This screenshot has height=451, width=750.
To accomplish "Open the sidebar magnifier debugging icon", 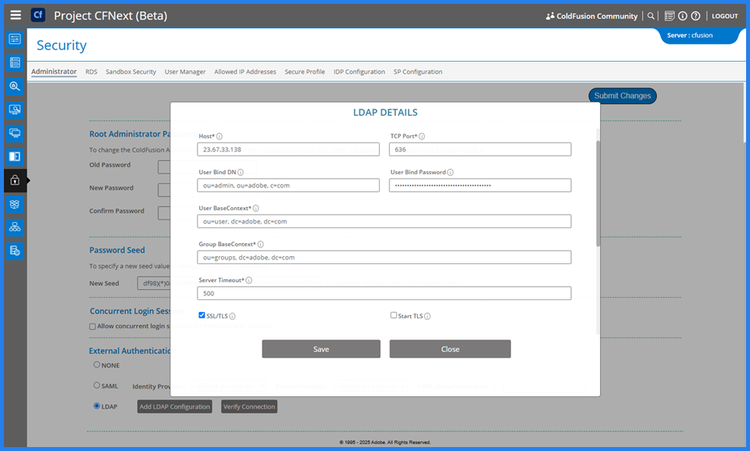I will coord(15,86).
